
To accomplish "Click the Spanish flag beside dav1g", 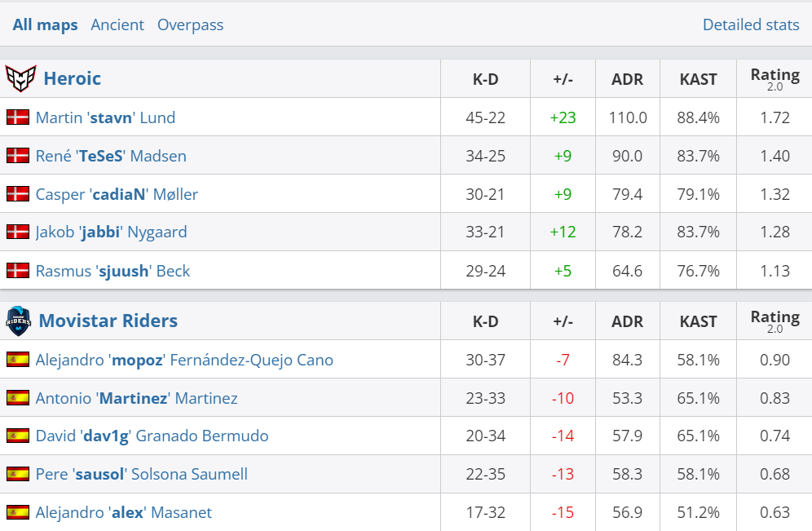I will click(18, 436).
